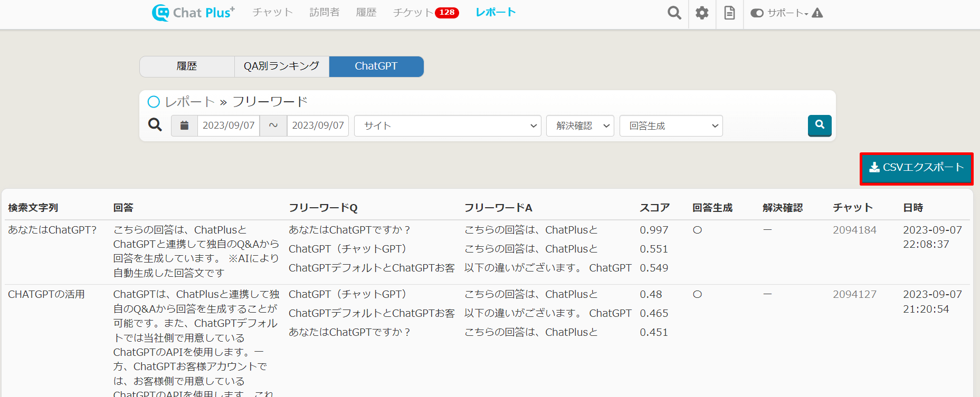
Task: Open the search magnifier in top bar
Action: click(x=674, y=13)
